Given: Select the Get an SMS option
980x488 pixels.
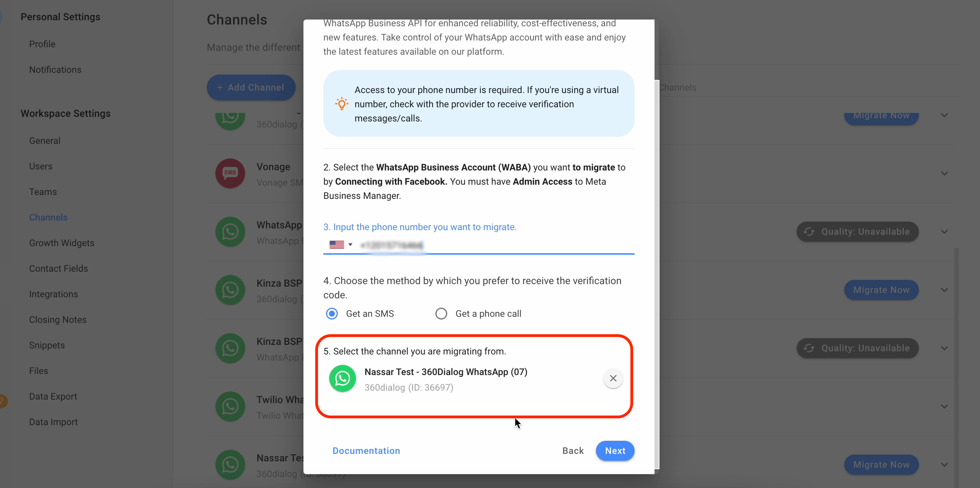Looking at the screenshot, I should point(332,314).
